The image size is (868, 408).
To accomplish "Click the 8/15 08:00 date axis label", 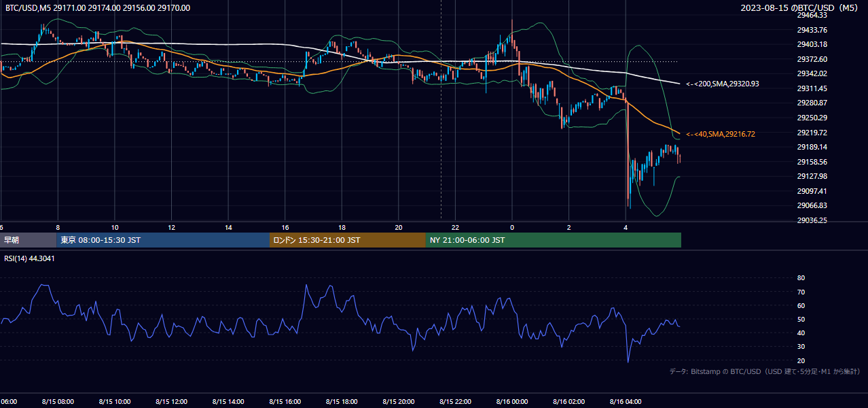I will (58, 401).
